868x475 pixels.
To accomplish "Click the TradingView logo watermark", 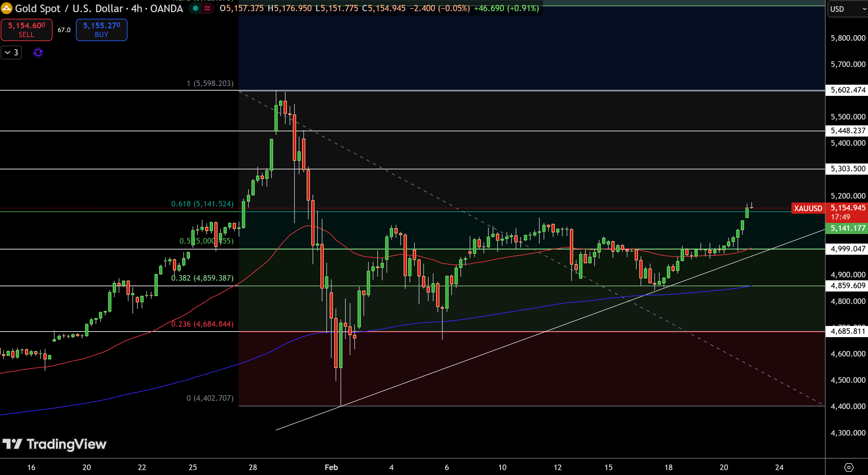I will [x=55, y=444].
